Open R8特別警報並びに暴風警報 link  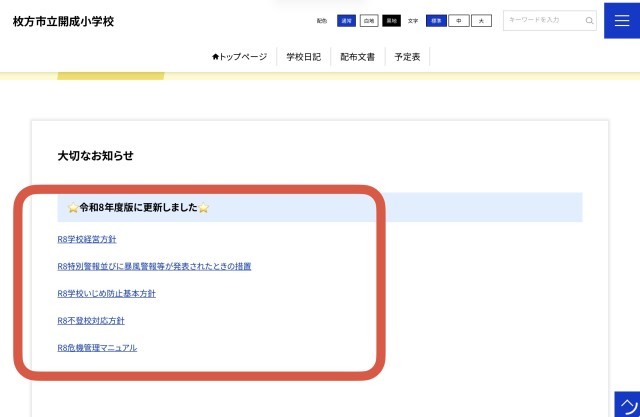tap(154, 266)
